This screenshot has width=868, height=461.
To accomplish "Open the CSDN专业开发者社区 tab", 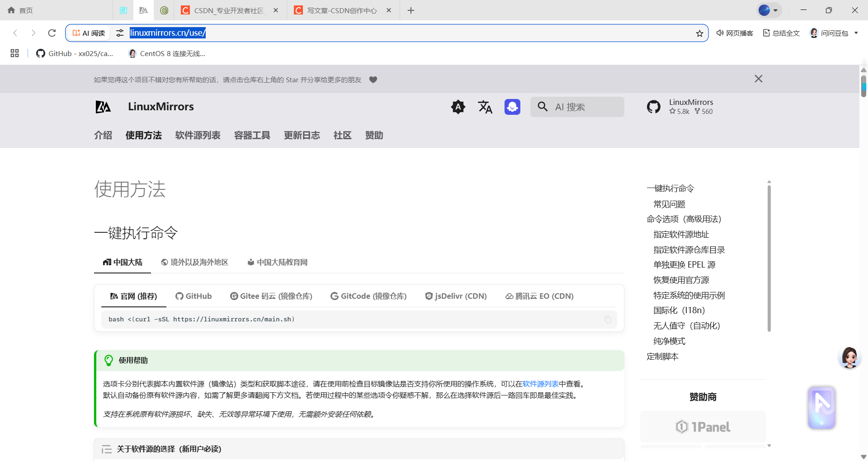I will click(229, 10).
